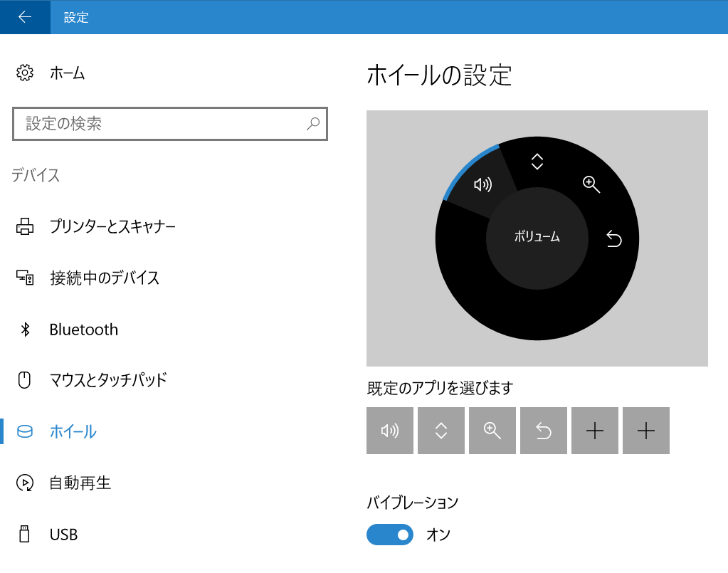Click the mouse icon in sidebar
The image size is (728, 573).
[24, 380]
